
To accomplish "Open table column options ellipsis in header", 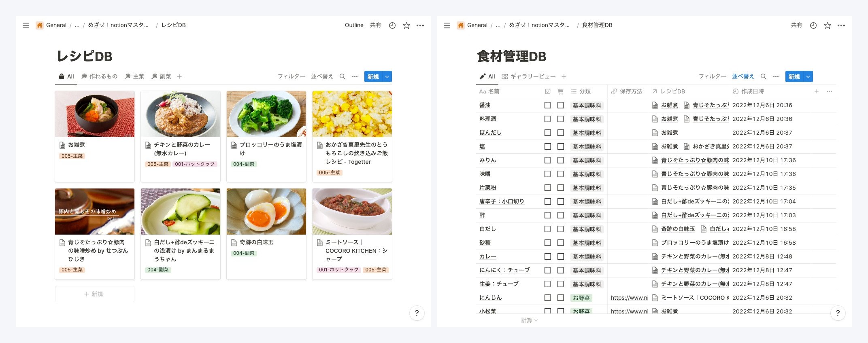I will [x=830, y=91].
